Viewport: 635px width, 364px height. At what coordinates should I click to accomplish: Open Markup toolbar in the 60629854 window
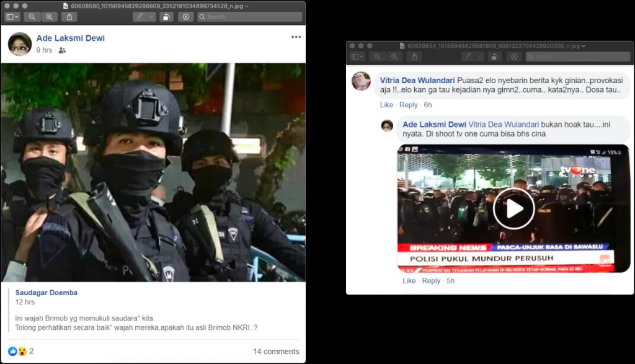[513, 56]
